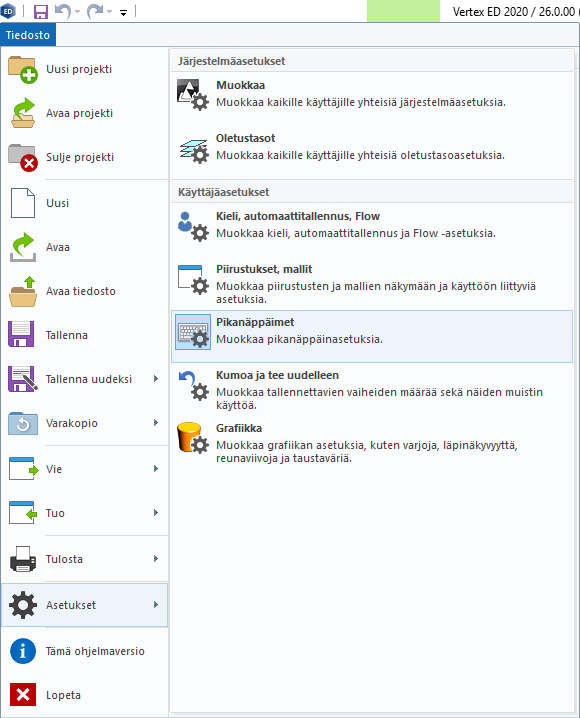This screenshot has height=718, width=580.
Task: Open the customize quick access toolbar dropdown
Action: click(x=124, y=12)
